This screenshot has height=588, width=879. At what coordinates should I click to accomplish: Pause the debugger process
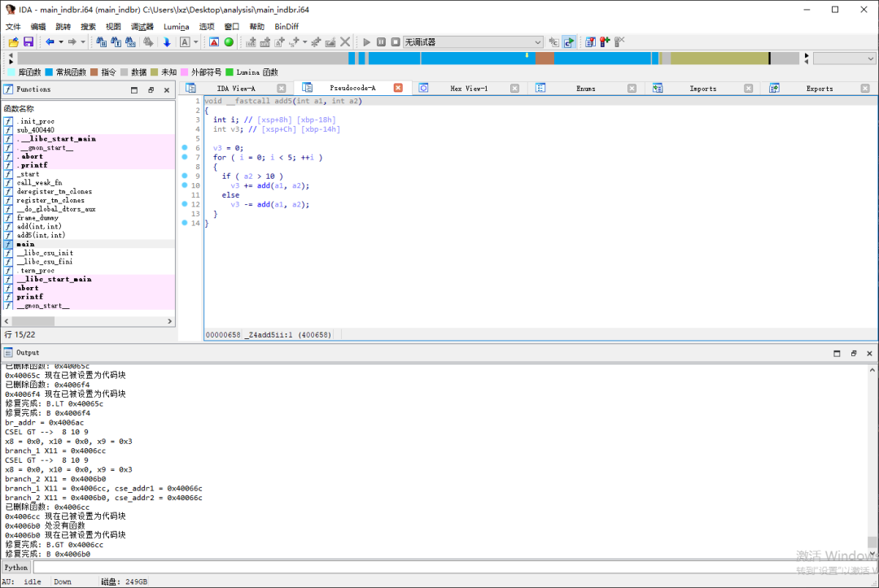(381, 42)
